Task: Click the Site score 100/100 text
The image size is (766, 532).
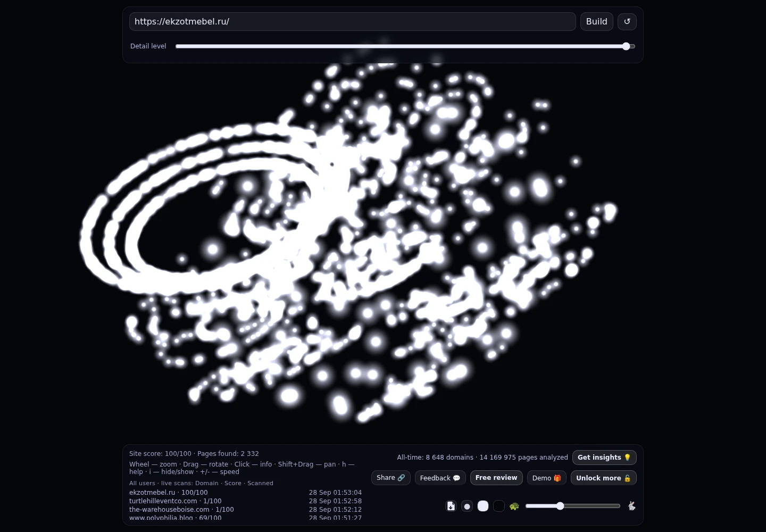Action: point(160,454)
